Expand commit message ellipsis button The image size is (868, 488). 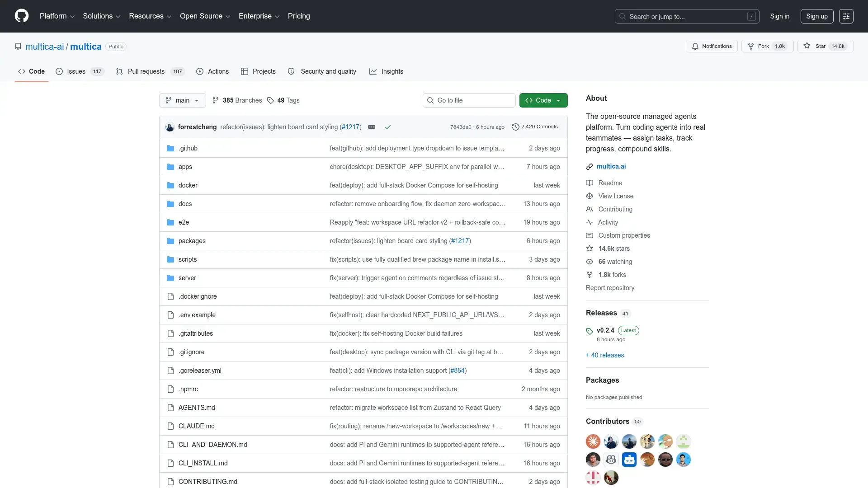372,127
